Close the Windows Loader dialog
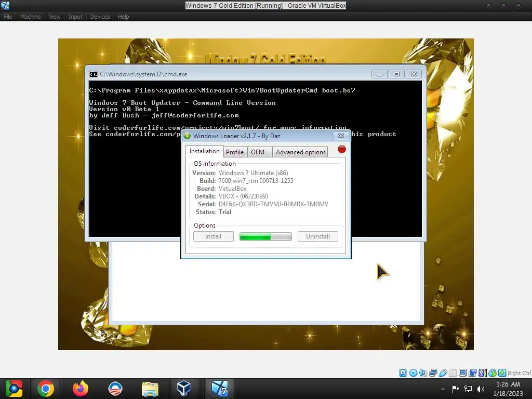 click(x=341, y=136)
